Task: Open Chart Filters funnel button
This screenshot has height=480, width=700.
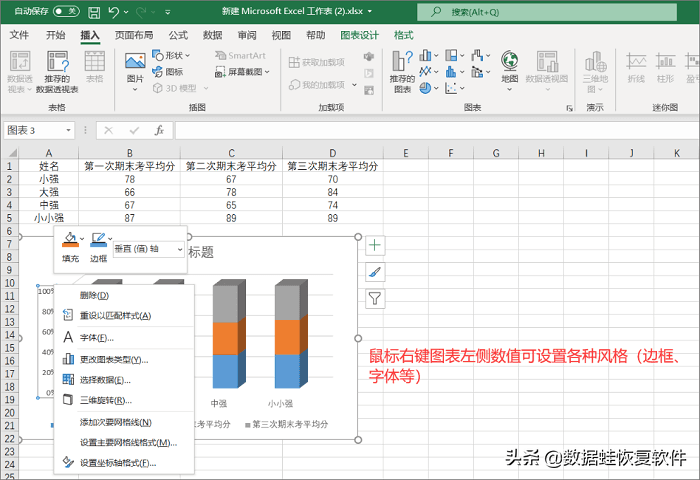Action: point(375,298)
